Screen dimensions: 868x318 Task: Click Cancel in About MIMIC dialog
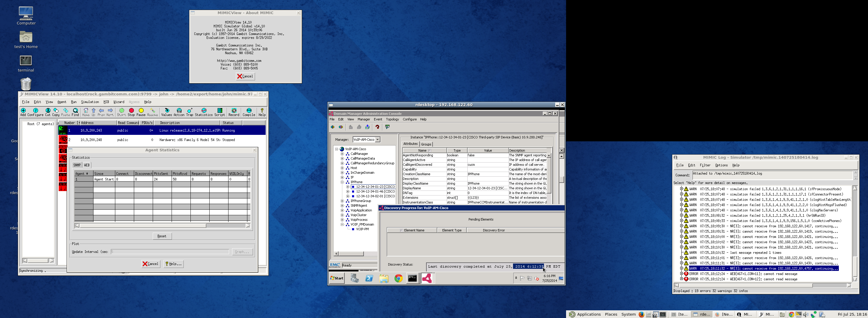(245, 76)
